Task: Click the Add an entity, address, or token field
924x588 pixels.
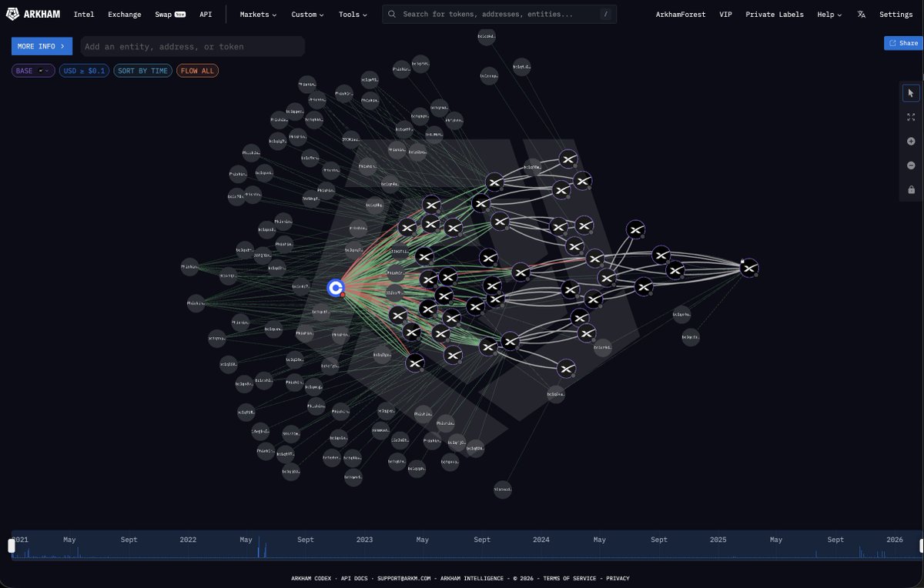Action: pyautogui.click(x=192, y=46)
